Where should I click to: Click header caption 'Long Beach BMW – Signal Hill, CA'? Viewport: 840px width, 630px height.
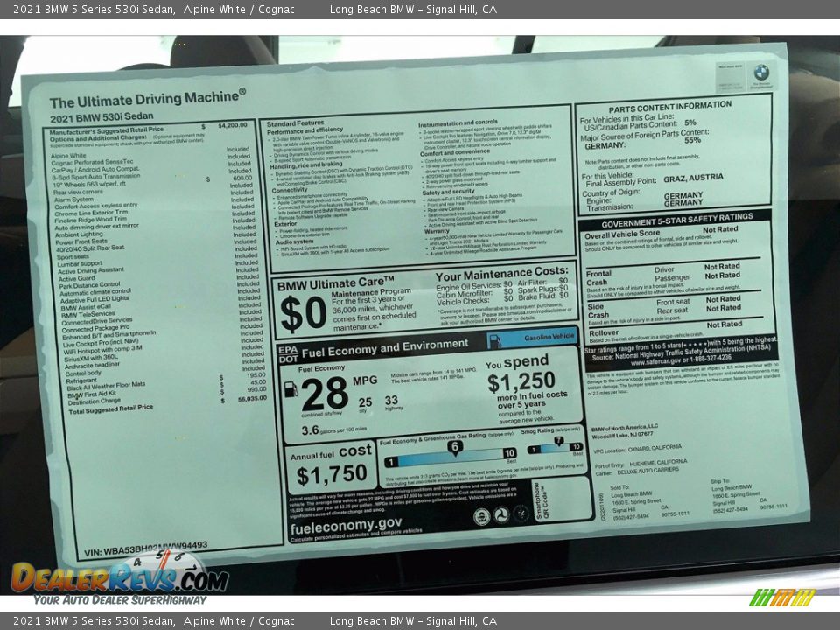413,9
